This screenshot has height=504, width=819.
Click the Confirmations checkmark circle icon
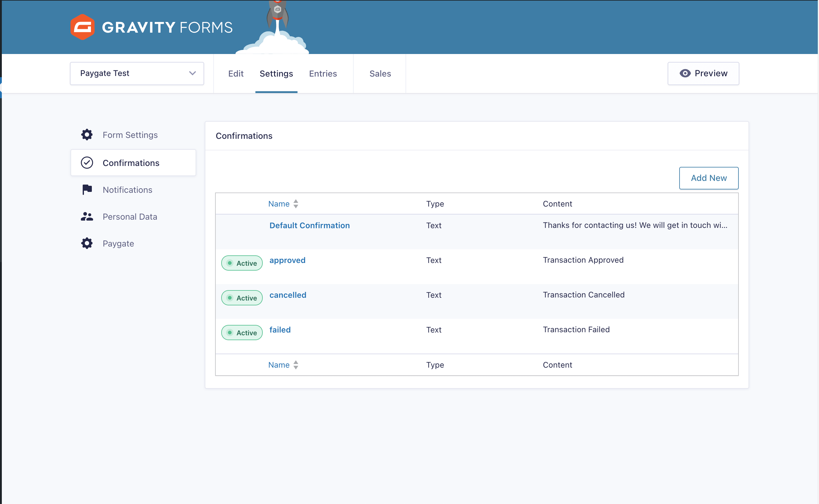coord(87,163)
